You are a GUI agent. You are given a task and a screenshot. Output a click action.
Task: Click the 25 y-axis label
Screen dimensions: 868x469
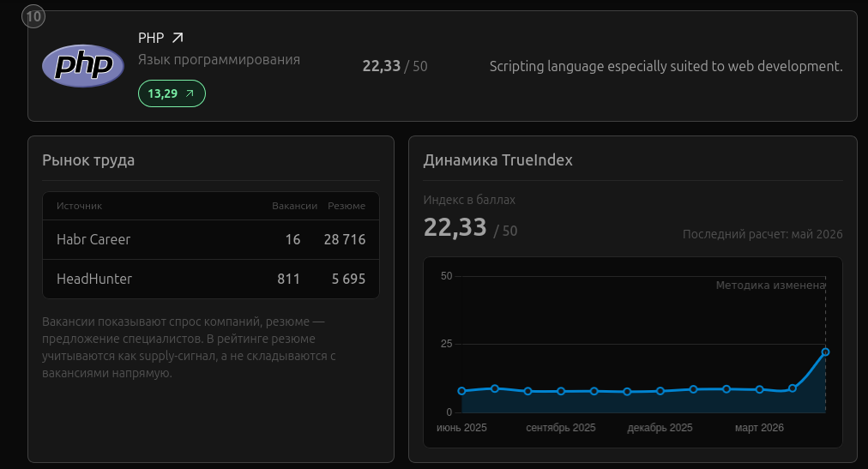coord(446,344)
